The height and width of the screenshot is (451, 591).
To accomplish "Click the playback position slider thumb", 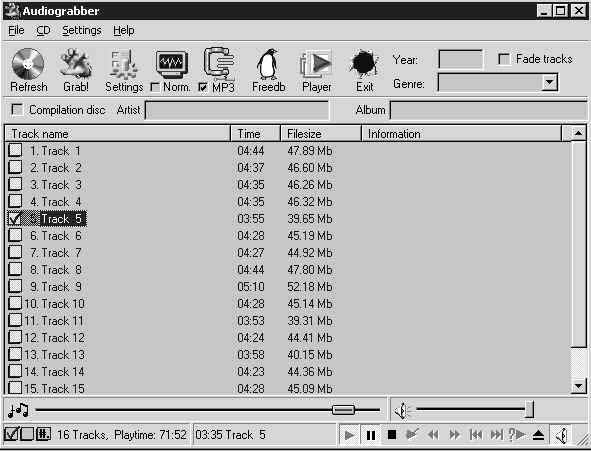I will [343, 410].
